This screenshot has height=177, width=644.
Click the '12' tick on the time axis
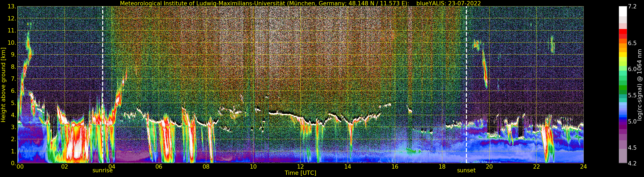coord(300,167)
